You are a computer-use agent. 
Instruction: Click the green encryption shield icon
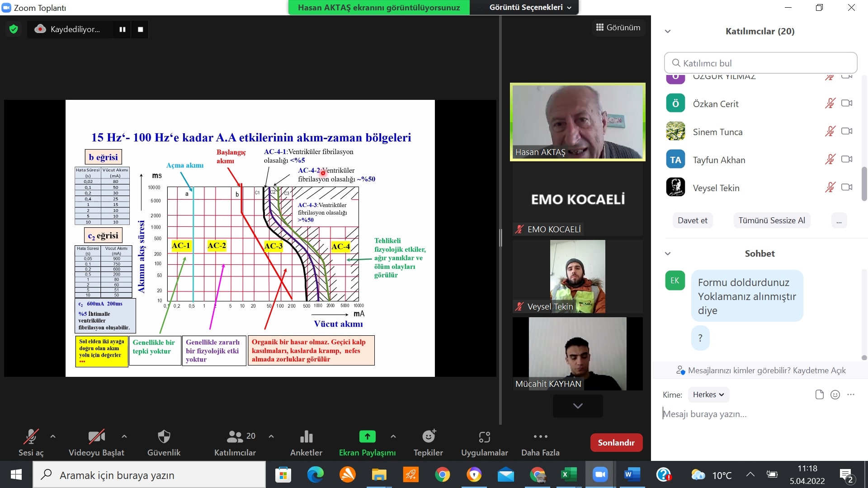[x=14, y=29]
